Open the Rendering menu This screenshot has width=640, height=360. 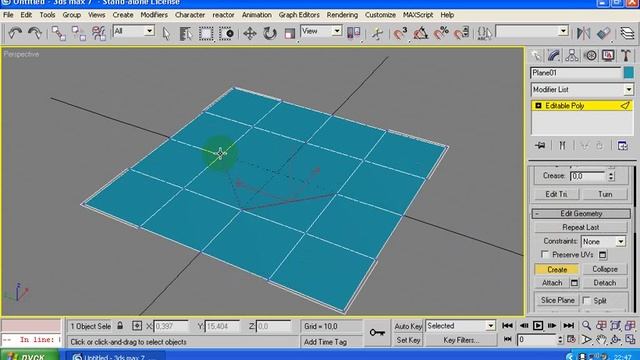[x=342, y=15]
